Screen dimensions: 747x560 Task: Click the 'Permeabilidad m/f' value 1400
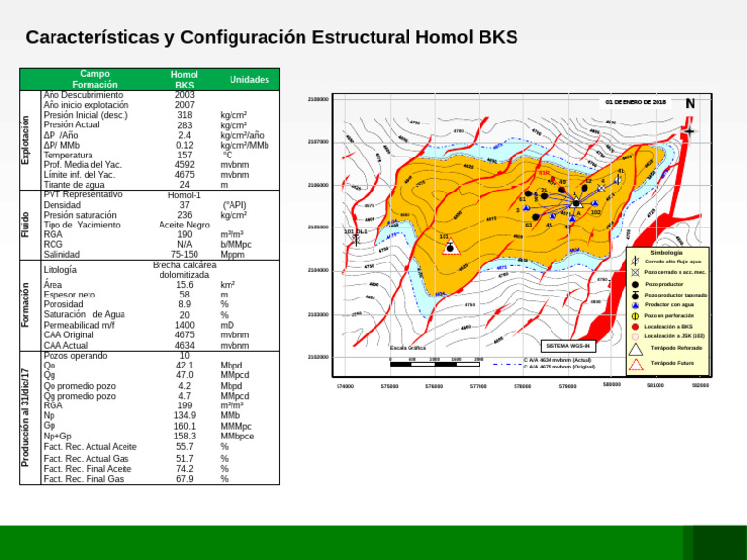tap(185, 326)
